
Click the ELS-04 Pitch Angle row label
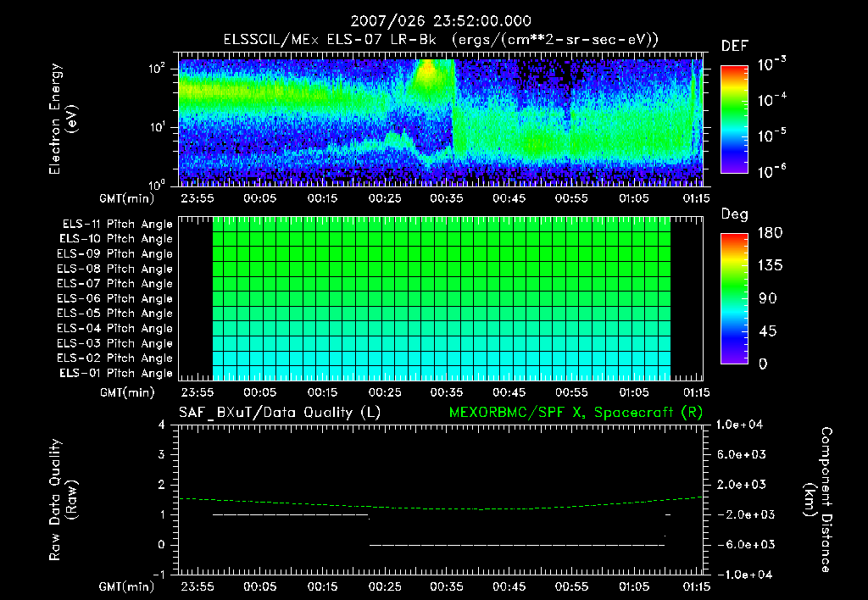(x=115, y=329)
